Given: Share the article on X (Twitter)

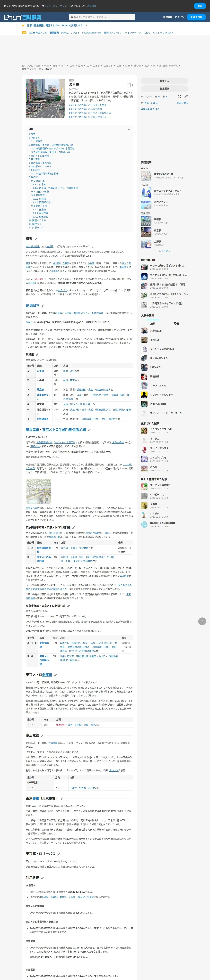Looking at the screenshot, I should click(180, 97).
